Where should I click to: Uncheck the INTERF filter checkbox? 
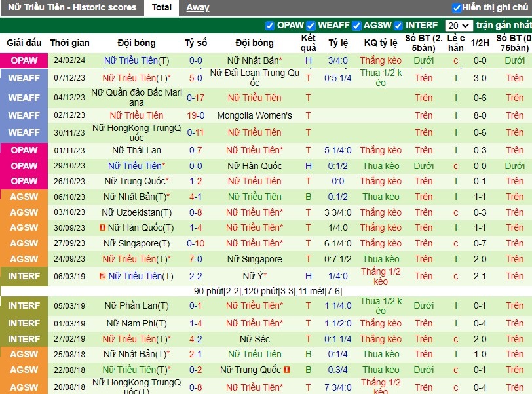click(398, 26)
